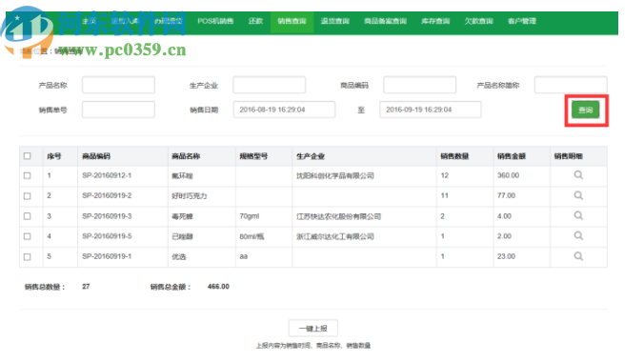Click the sales amount 77.00
The width and height of the screenshot is (644, 362).
(506, 195)
